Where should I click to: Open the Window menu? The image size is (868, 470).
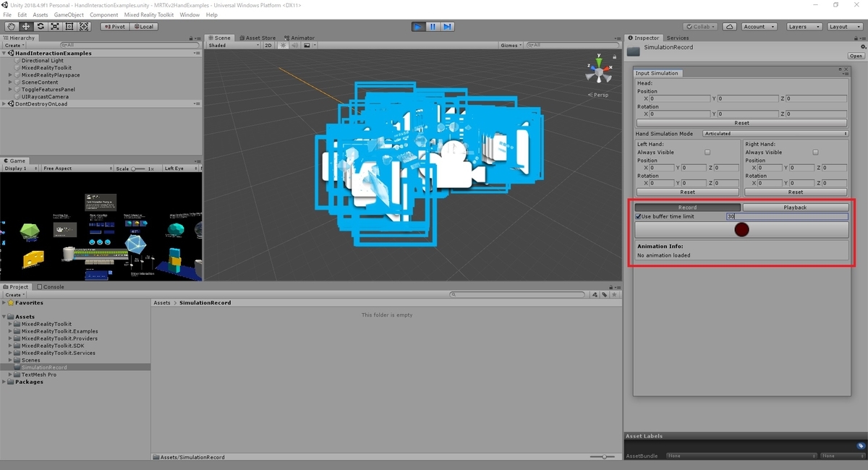(190, 14)
